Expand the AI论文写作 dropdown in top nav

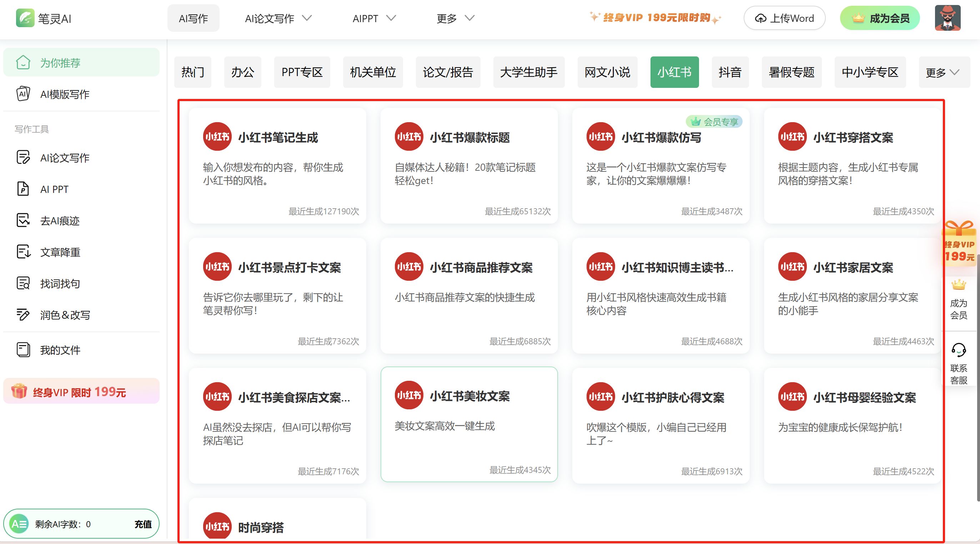point(278,18)
